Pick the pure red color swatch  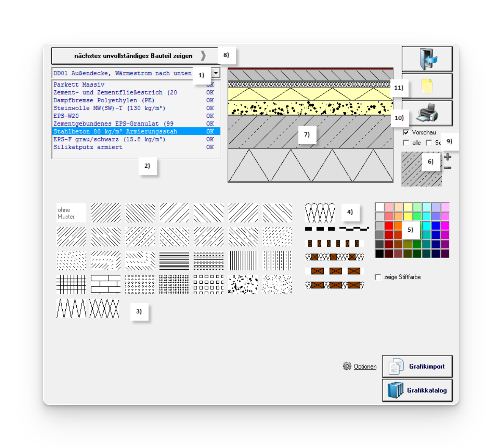tap(389, 226)
